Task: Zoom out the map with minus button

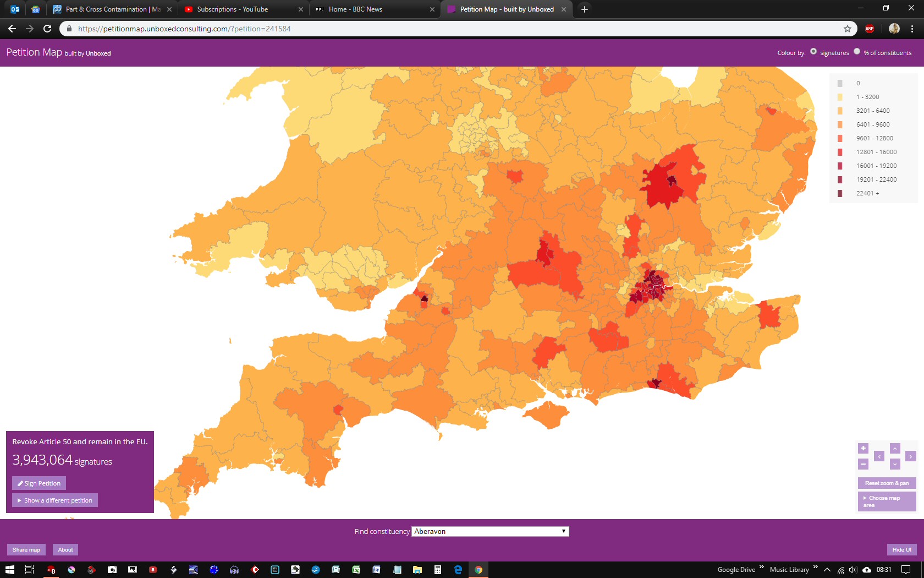Action: (863, 464)
